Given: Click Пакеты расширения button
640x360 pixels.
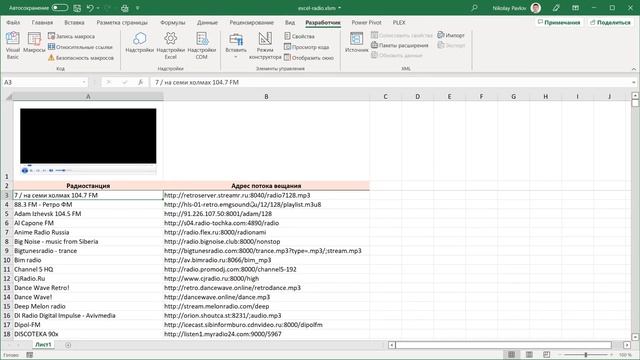Looking at the screenshot, I should 400,45.
